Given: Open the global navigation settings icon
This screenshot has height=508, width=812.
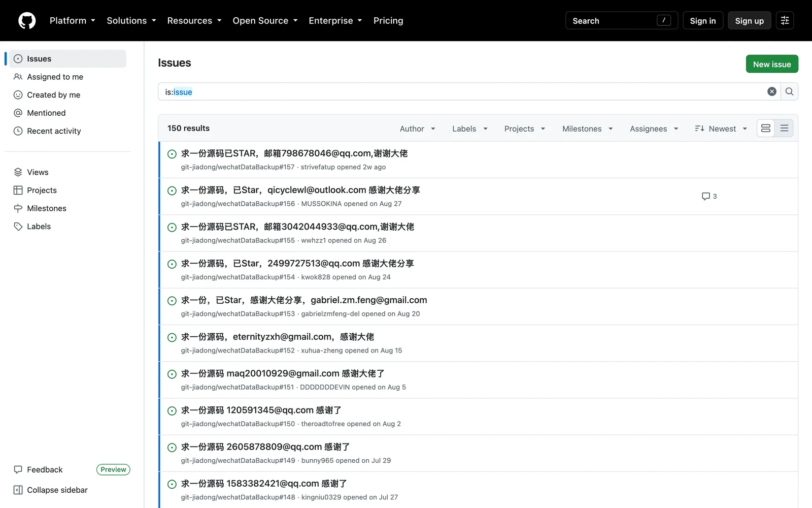Looking at the screenshot, I should (x=785, y=21).
